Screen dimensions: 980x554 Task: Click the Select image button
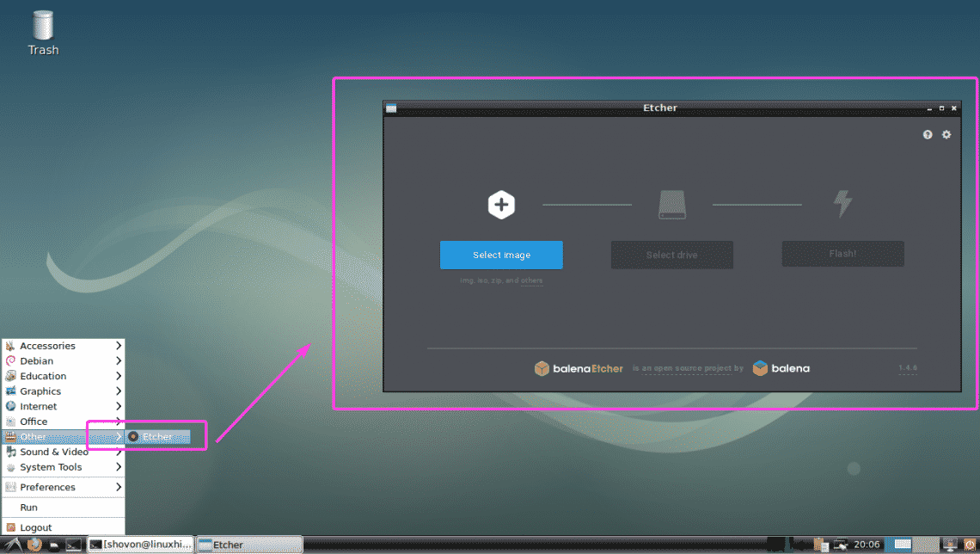pyautogui.click(x=501, y=255)
